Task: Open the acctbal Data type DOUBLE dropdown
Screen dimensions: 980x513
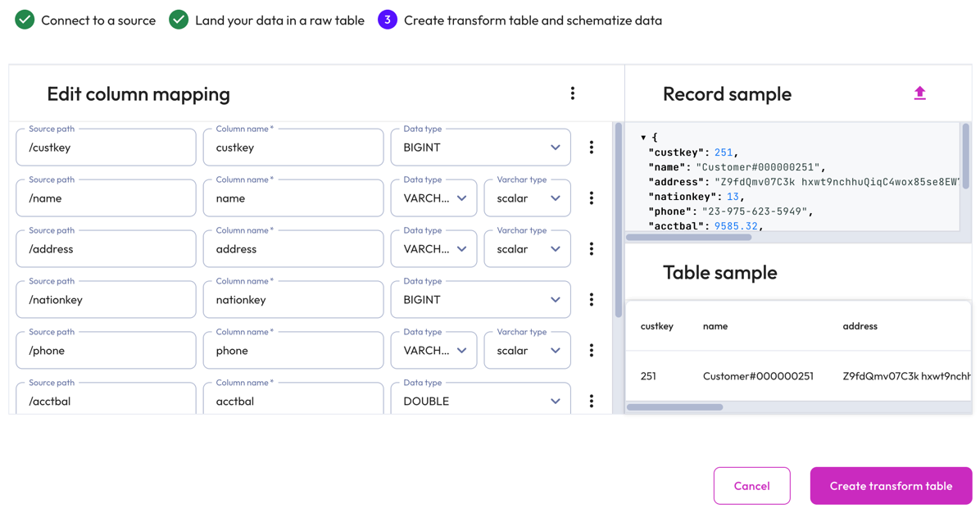Action: (x=481, y=400)
